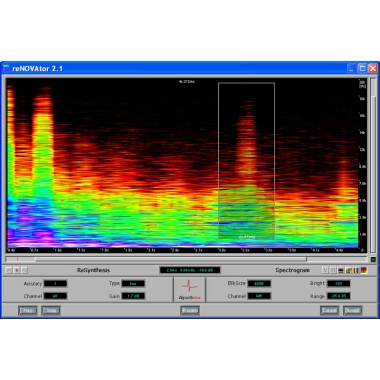The image size is (380, 380).
Task: Minimize the reNOVAtor window
Action: (x=351, y=69)
